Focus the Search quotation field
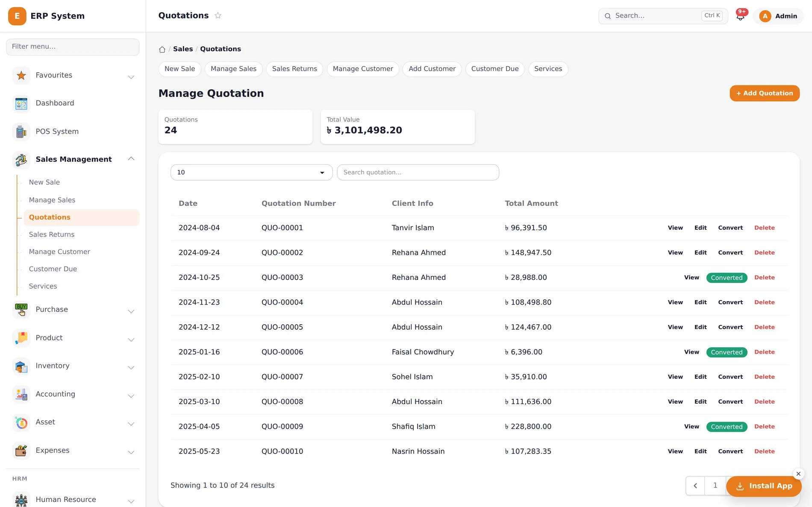This screenshot has height=507, width=812. tap(418, 173)
